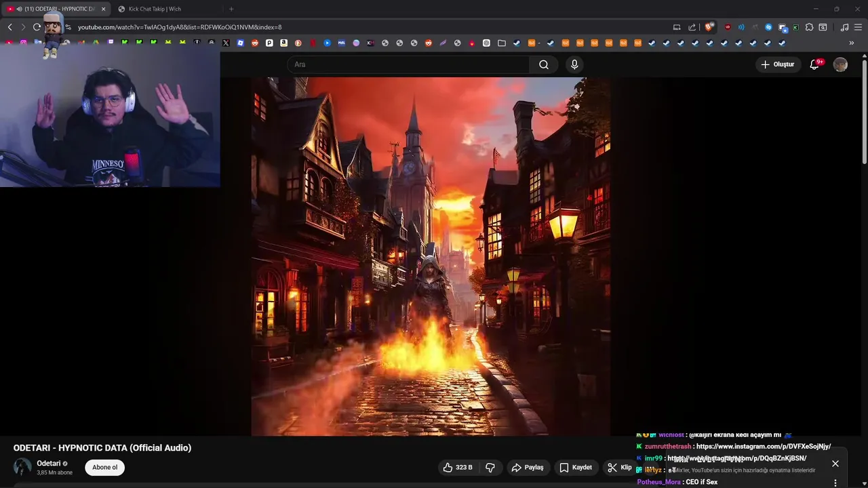Select the ODETARI - HYPNOTIC DATA browser tab
The image size is (868, 488).
point(54,9)
